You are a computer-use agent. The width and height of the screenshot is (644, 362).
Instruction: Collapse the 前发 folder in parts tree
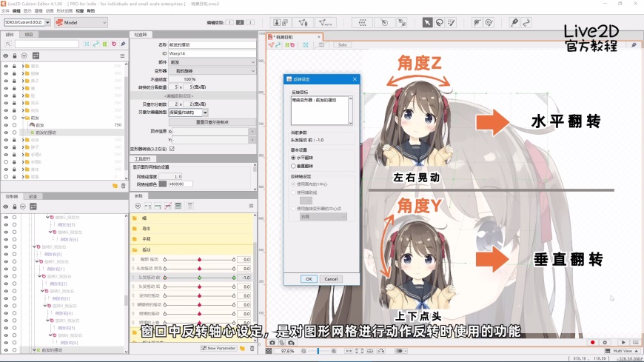point(23,118)
